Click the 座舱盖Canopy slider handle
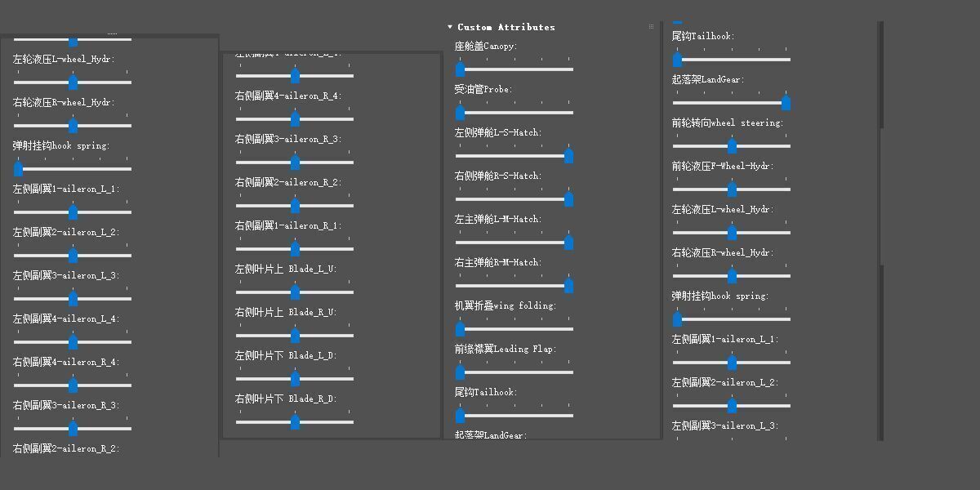Viewport: 980px width, 490px height. click(460, 69)
